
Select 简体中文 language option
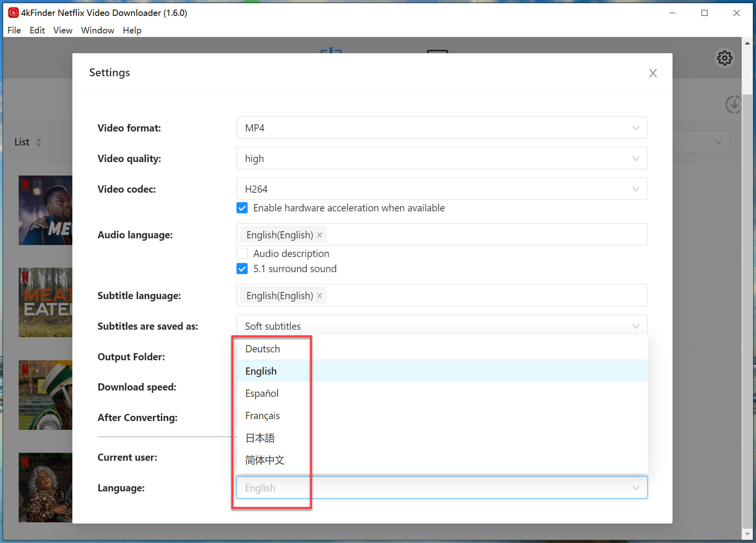[x=442, y=460]
